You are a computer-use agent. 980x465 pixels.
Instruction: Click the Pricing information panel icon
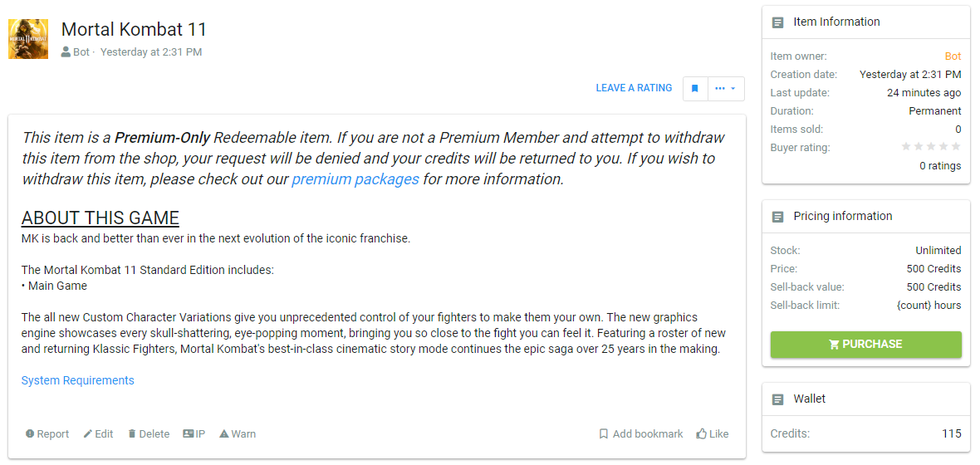coord(777,217)
